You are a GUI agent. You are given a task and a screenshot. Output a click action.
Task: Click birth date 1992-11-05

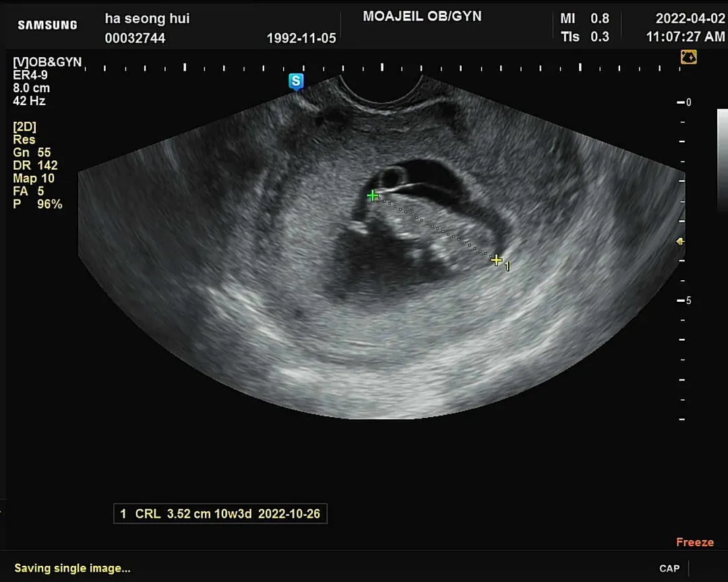click(301, 38)
